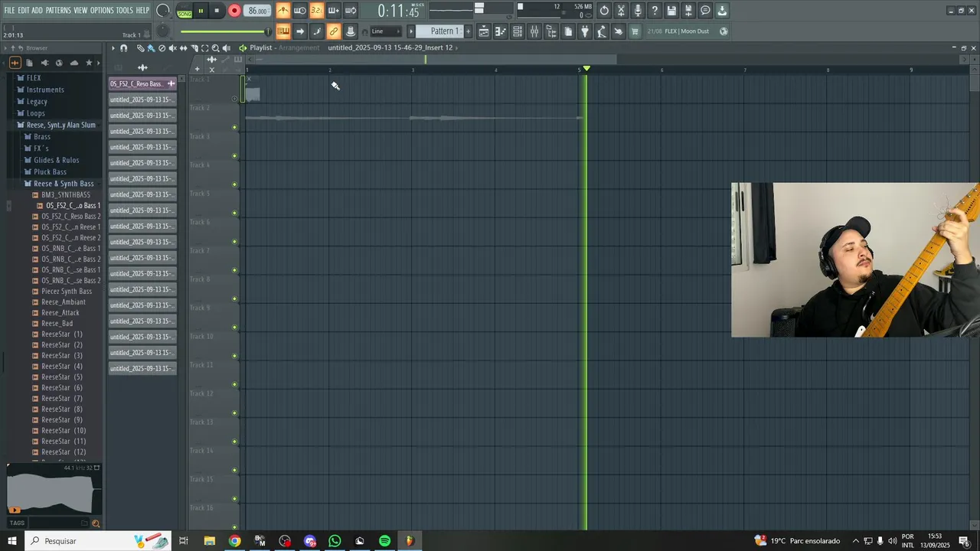Open playlist options arrow menu
Screen dimensions: 980x551
pos(113,48)
